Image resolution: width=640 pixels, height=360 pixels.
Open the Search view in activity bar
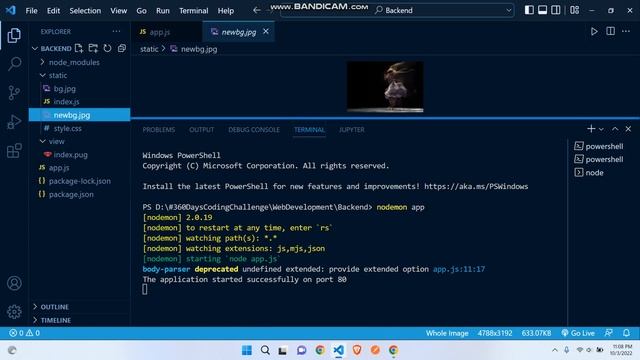pos(14,64)
